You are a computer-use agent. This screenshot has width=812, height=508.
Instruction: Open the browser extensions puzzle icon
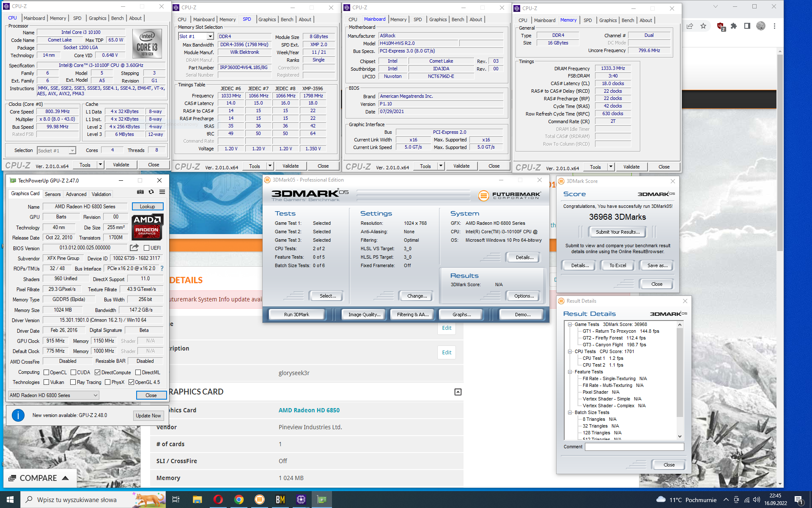click(734, 26)
